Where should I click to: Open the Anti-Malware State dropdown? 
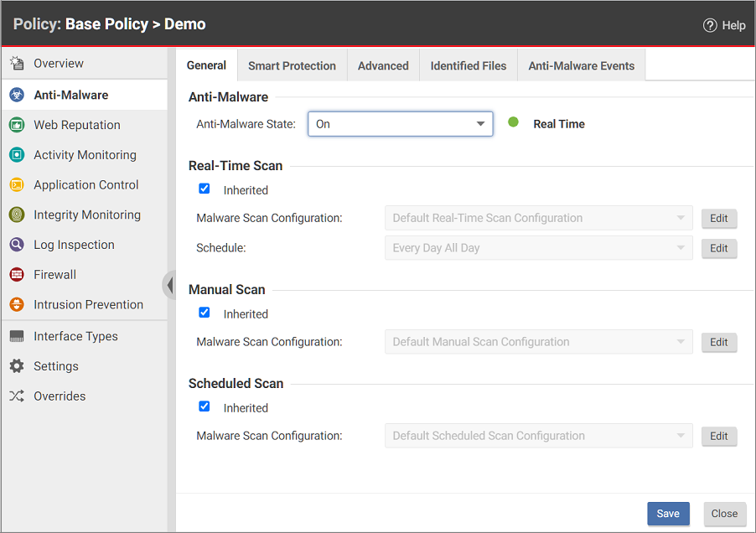(400, 124)
